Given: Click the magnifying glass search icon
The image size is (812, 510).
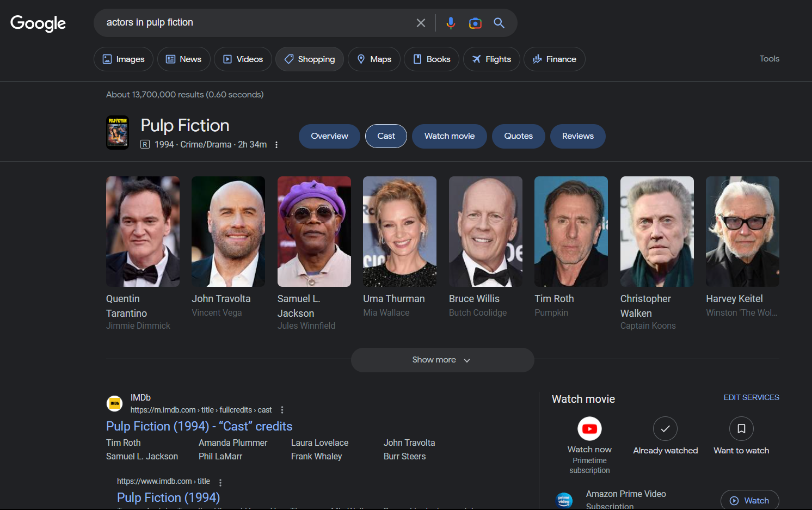Looking at the screenshot, I should click(499, 23).
